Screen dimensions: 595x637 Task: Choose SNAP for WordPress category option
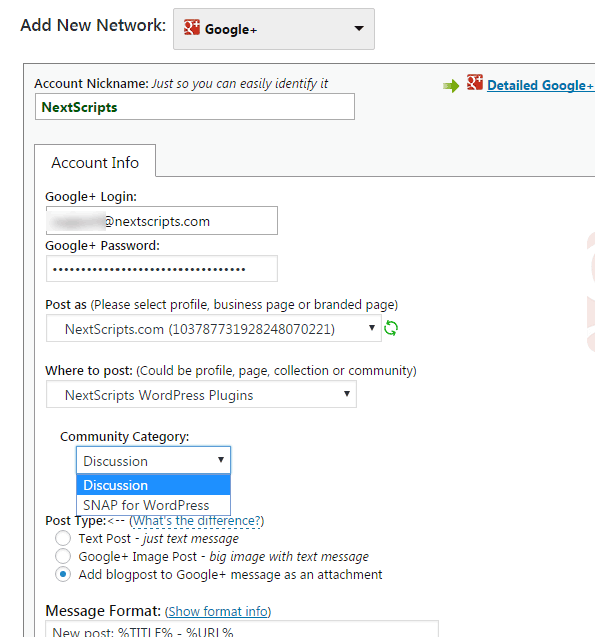click(153, 505)
